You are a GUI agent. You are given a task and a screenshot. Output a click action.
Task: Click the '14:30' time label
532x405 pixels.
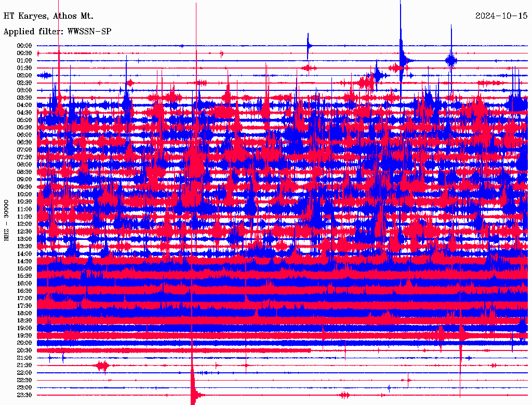(x=24, y=262)
